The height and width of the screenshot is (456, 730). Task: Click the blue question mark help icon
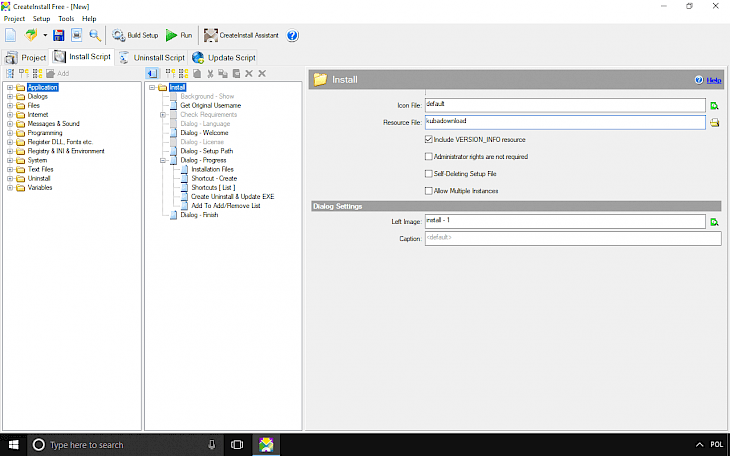click(x=292, y=35)
